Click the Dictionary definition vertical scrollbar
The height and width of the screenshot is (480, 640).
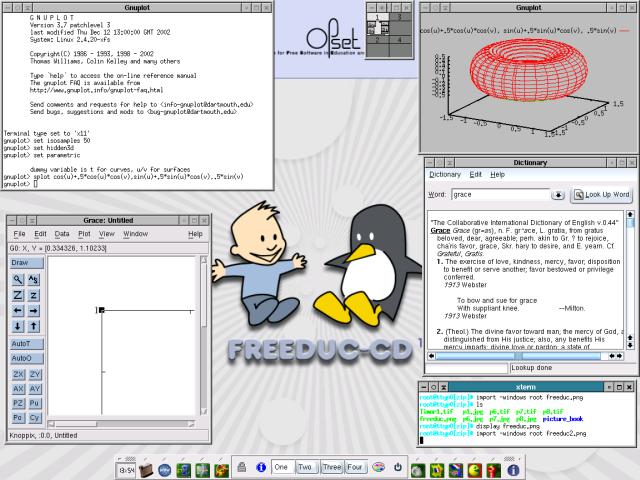click(x=630, y=280)
